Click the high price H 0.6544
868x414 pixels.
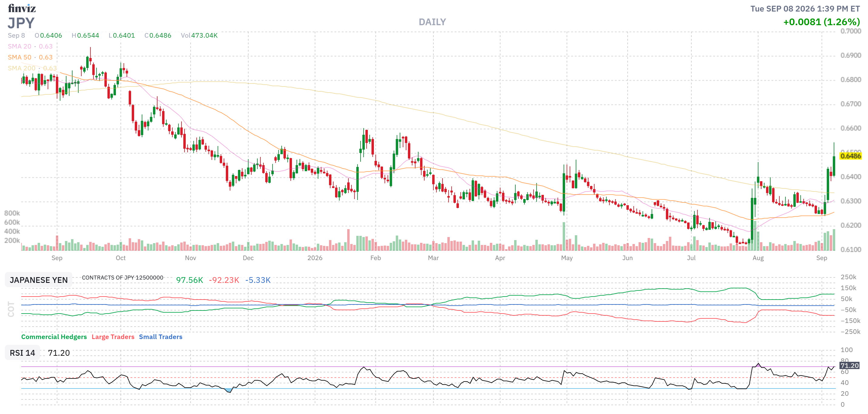(x=86, y=36)
